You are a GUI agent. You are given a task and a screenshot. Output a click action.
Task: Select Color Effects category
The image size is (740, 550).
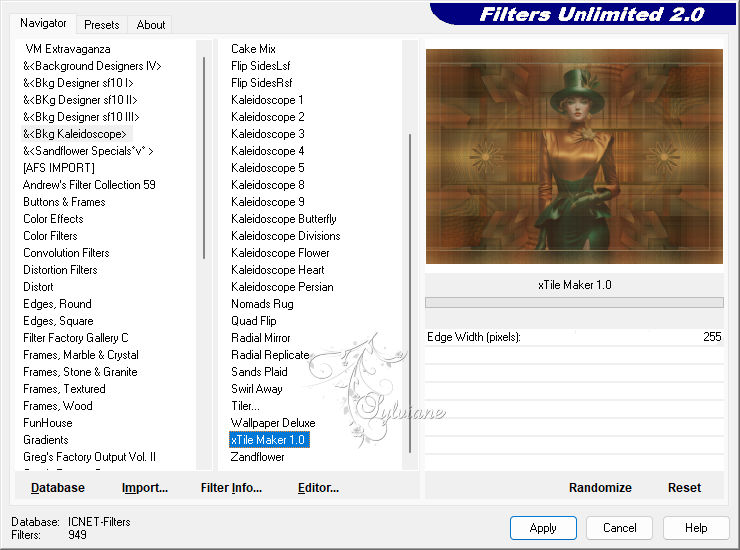(53, 219)
